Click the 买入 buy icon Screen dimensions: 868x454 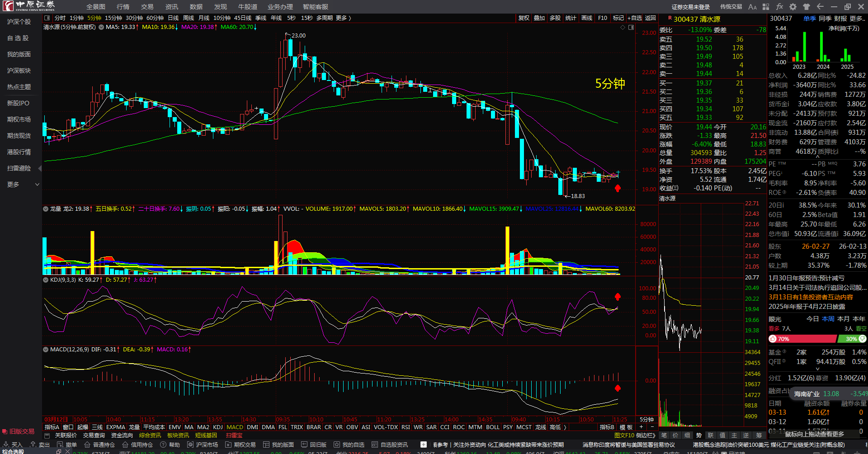(x=6, y=445)
